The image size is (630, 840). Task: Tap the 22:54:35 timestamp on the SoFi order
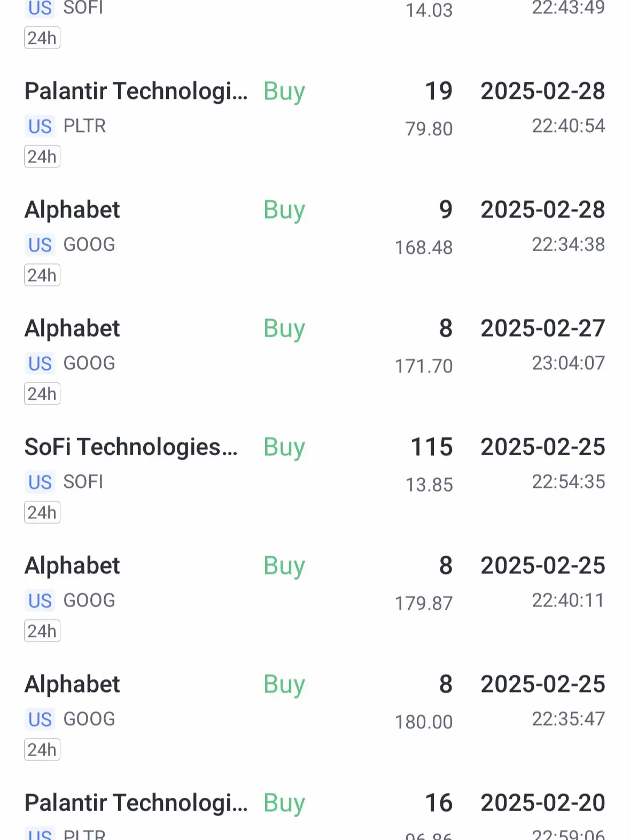(568, 482)
